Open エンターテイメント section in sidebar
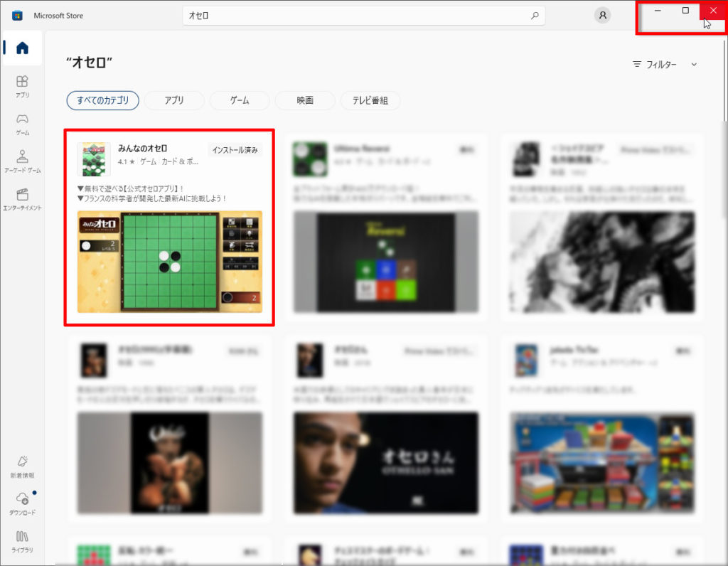Screen dimensions: 728x566 (22, 198)
